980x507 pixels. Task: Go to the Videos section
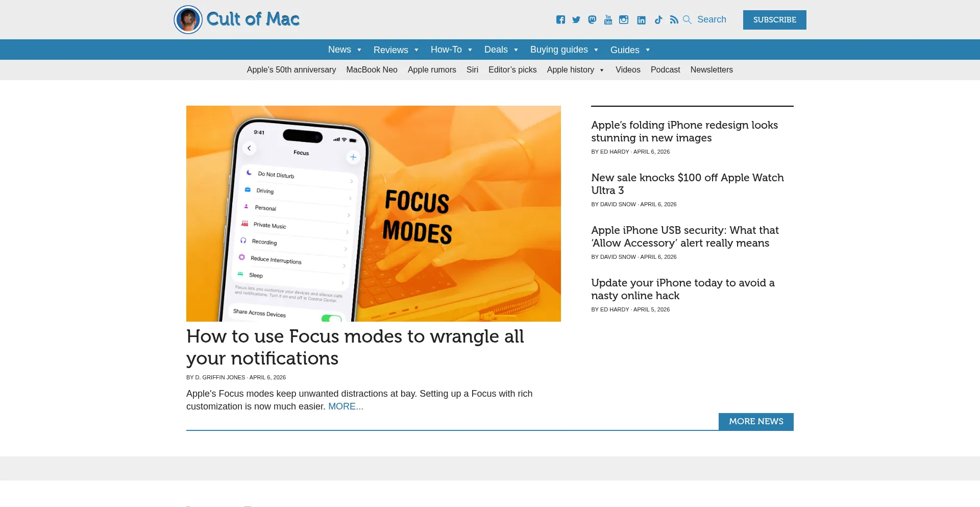[628, 70]
